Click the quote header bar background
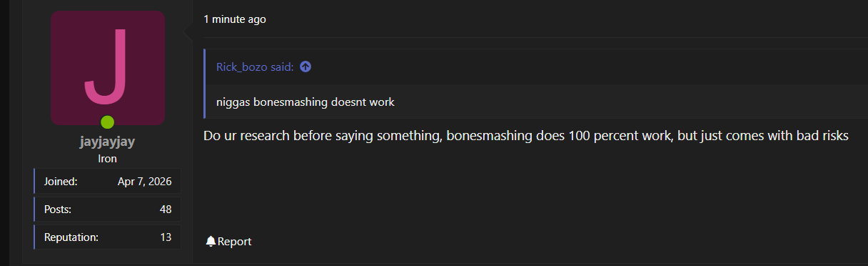Screen dimensions: 868x266 tap(535, 66)
